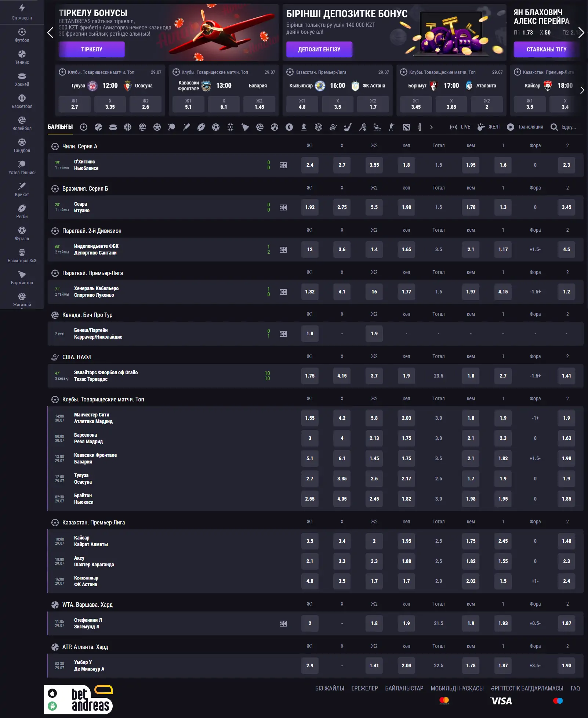Image resolution: width=588 pixels, height=718 pixels.
Task: Click the ТІРКЕЛУ registration button
Action: click(92, 50)
